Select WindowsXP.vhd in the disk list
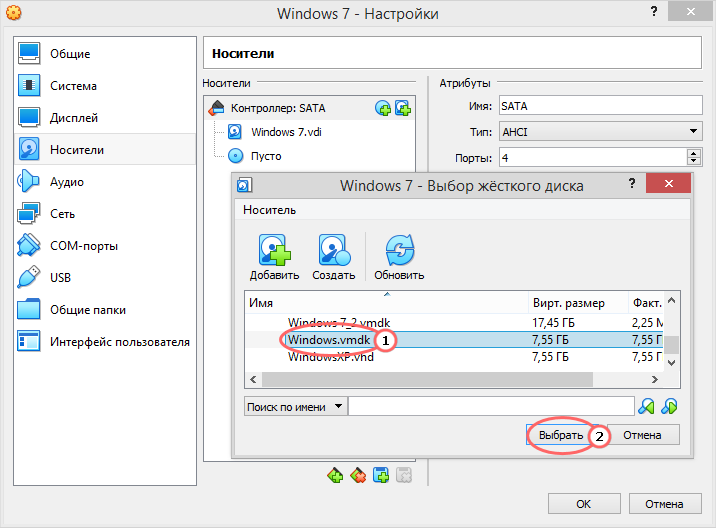 [x=331, y=357]
